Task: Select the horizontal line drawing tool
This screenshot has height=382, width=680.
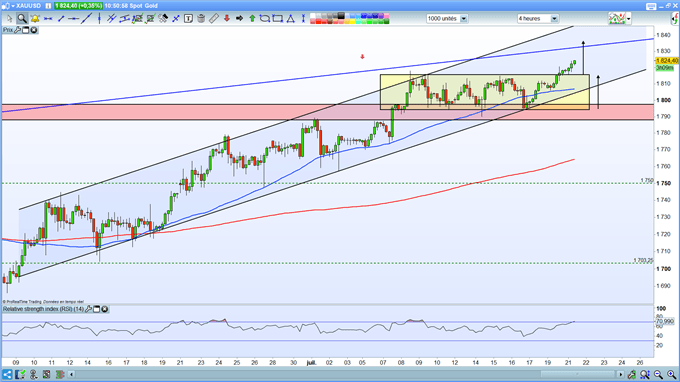Action: (x=48, y=19)
